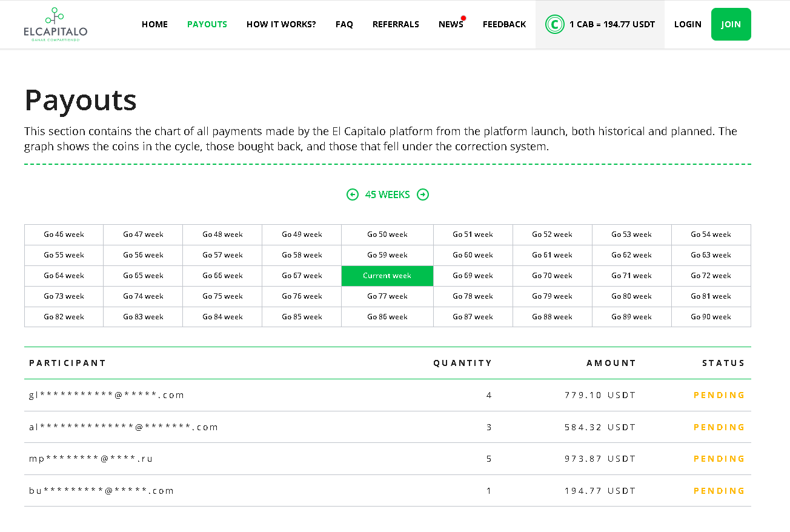This screenshot has height=532, width=790.
Task: Select Go 66 week
Action: [222, 276]
